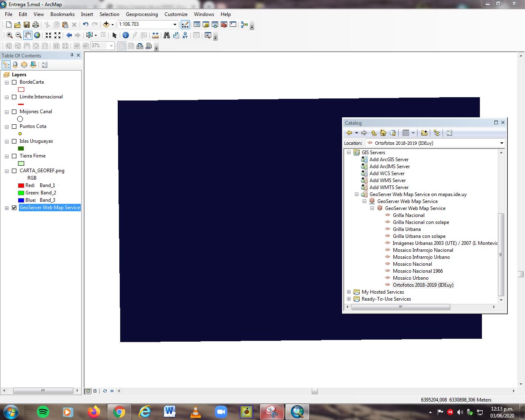
Task: Click List By Source in Table Of Contents
Action: coord(15,65)
